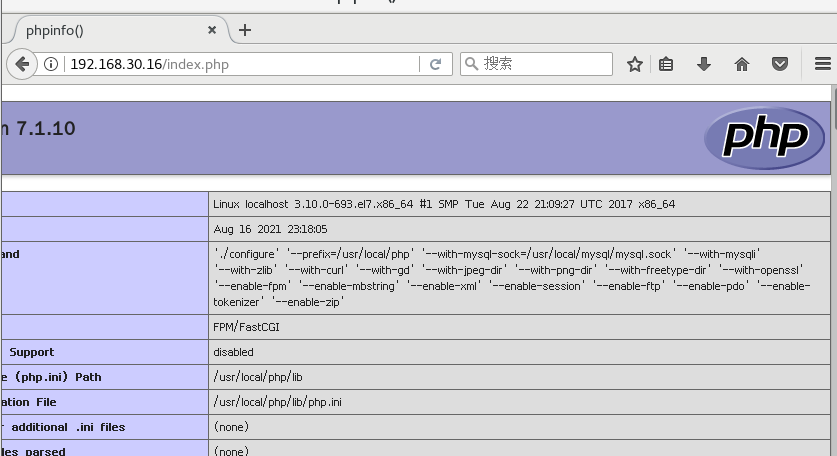The width and height of the screenshot is (837, 456).
Task: Reload the page with refresh icon
Action: point(436,64)
